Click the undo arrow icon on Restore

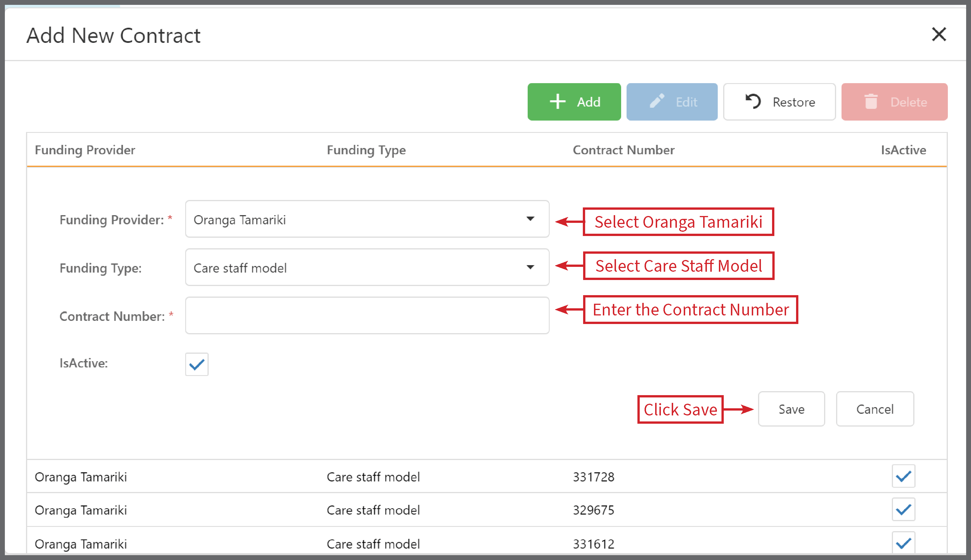[x=753, y=101]
